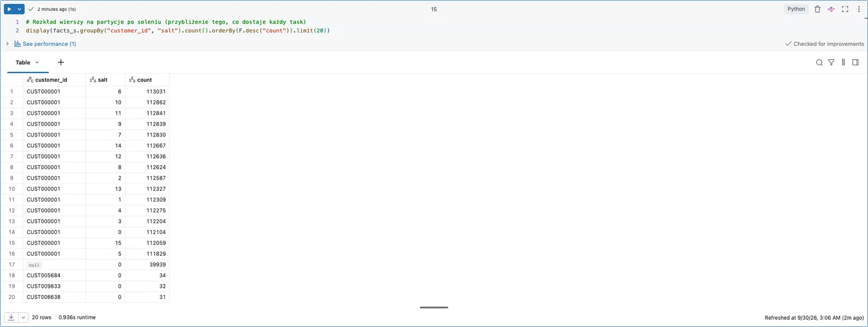
Task: Select the null customer_id cell
Action: (x=54, y=265)
